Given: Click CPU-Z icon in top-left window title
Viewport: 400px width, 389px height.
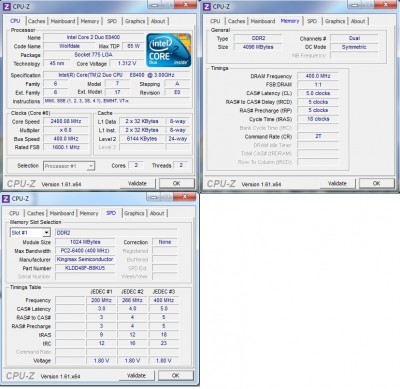Looking at the screenshot, I should pyautogui.click(x=6, y=7).
